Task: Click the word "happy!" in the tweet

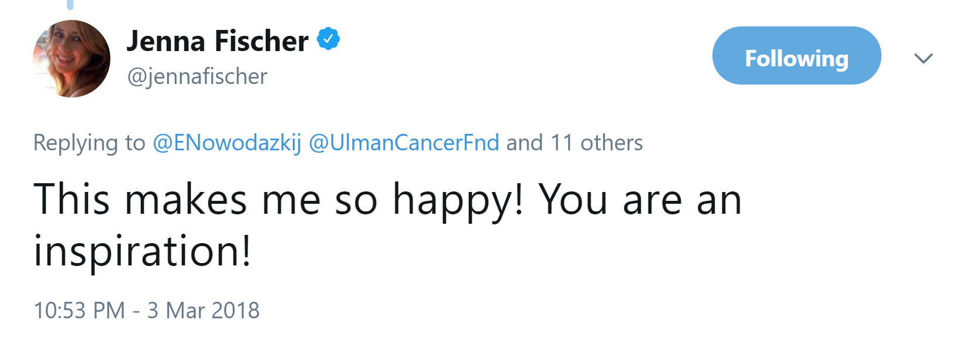Action: 458,200
